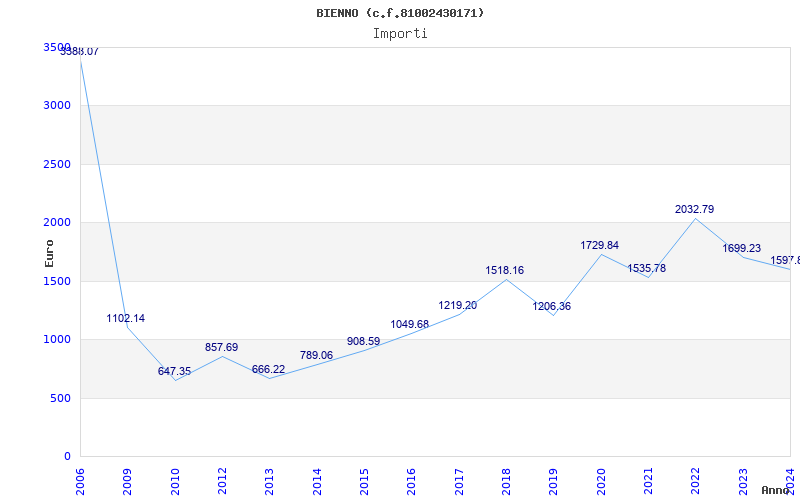Click the x-axis year 2013
The width and height of the screenshot is (800, 500).
[269, 482]
